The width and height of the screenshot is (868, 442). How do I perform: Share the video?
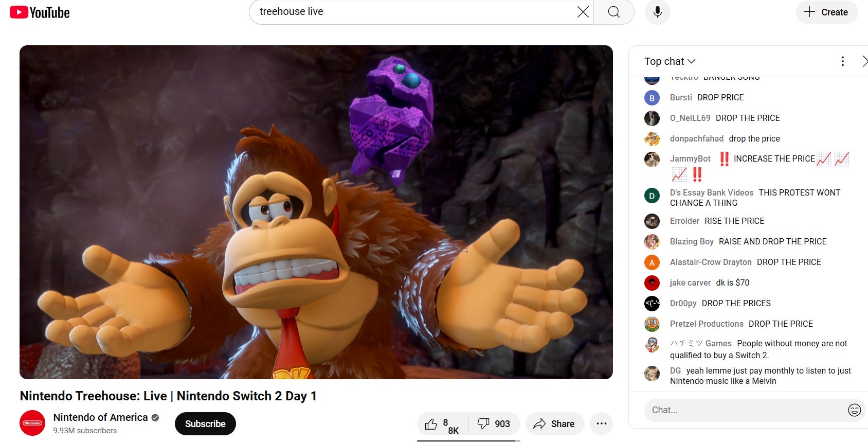pyautogui.click(x=554, y=424)
